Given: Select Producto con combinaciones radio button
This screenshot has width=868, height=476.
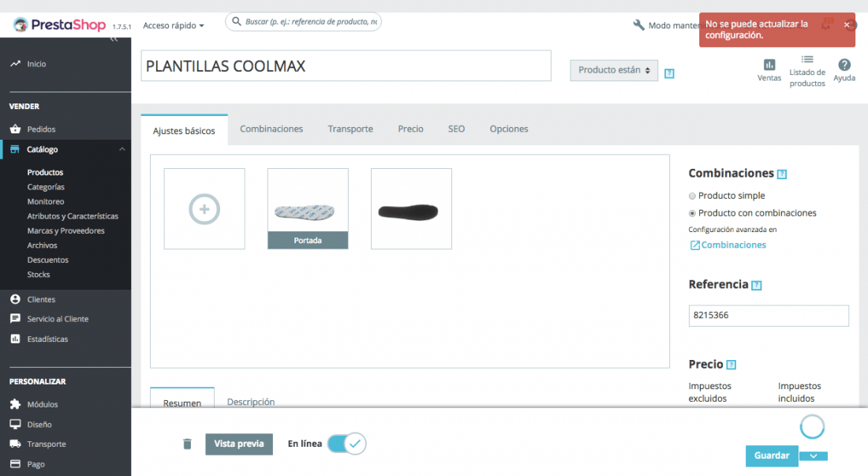Looking at the screenshot, I should [x=692, y=213].
